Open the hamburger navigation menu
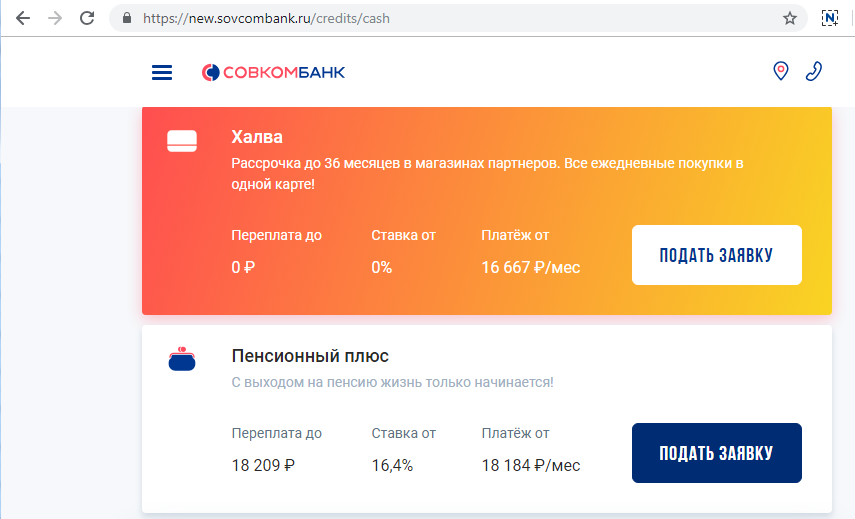855x519 pixels. coord(162,73)
